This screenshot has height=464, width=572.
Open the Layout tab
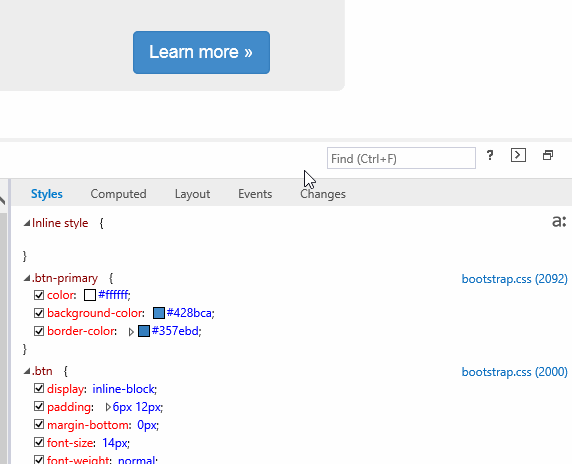pos(192,194)
